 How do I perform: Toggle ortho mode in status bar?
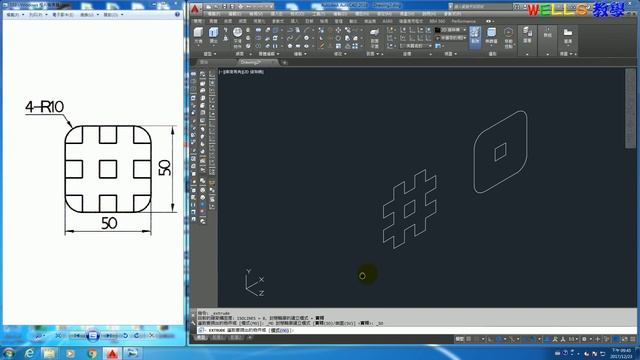[x=491, y=339]
